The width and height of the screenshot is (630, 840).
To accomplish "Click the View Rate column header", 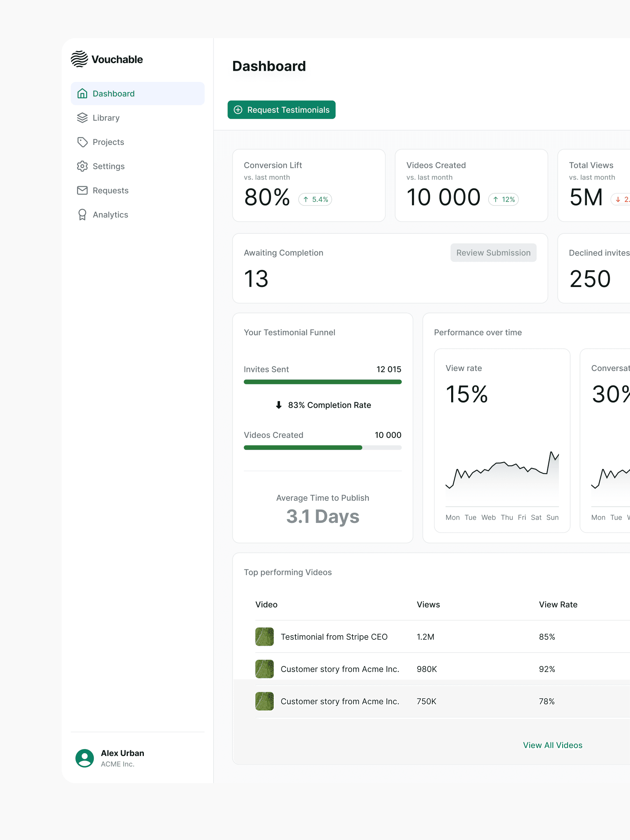I will coord(558,604).
